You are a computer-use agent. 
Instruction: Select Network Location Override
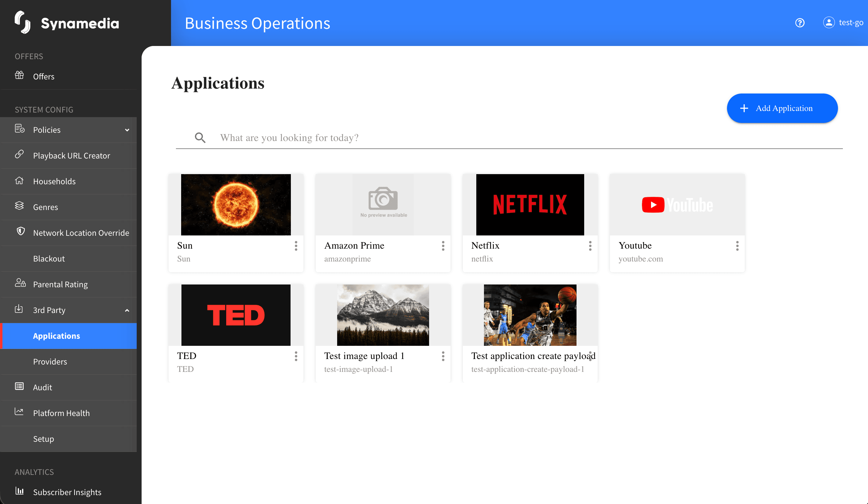coord(69,233)
